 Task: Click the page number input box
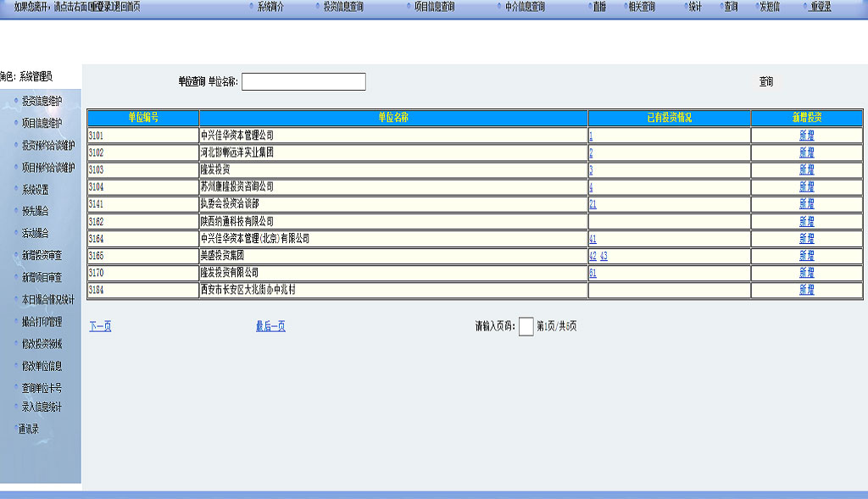(x=526, y=327)
